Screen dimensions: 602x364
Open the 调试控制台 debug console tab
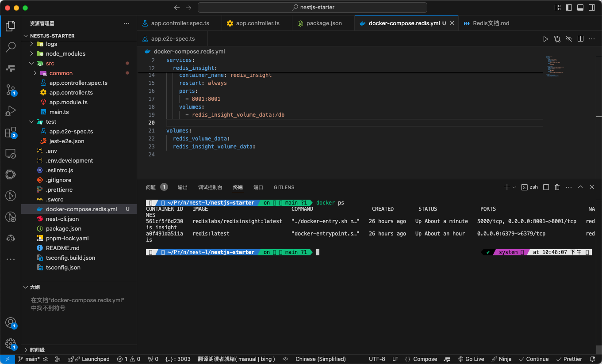(210, 187)
